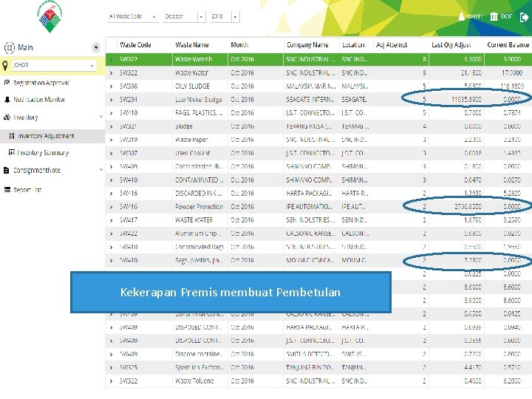The height and width of the screenshot is (399, 532).
Task: Click the Registration Approval checkmark icon
Action: coord(7,83)
